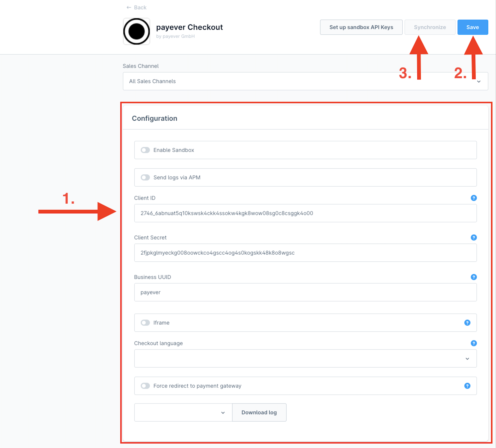Go back using the Back link

click(136, 7)
